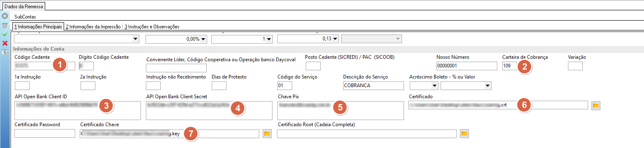Viewport: 644px width, 148px height.
Task: Browse for Certificado Root file folder icon
Action: tap(464, 134)
